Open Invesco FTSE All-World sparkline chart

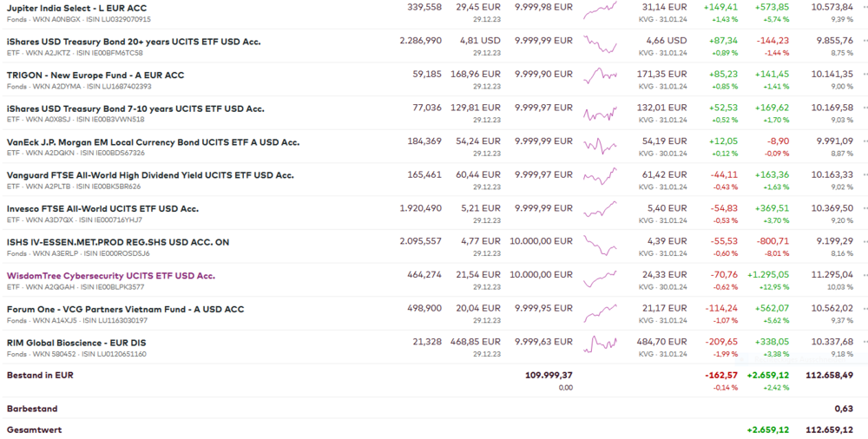600,211
